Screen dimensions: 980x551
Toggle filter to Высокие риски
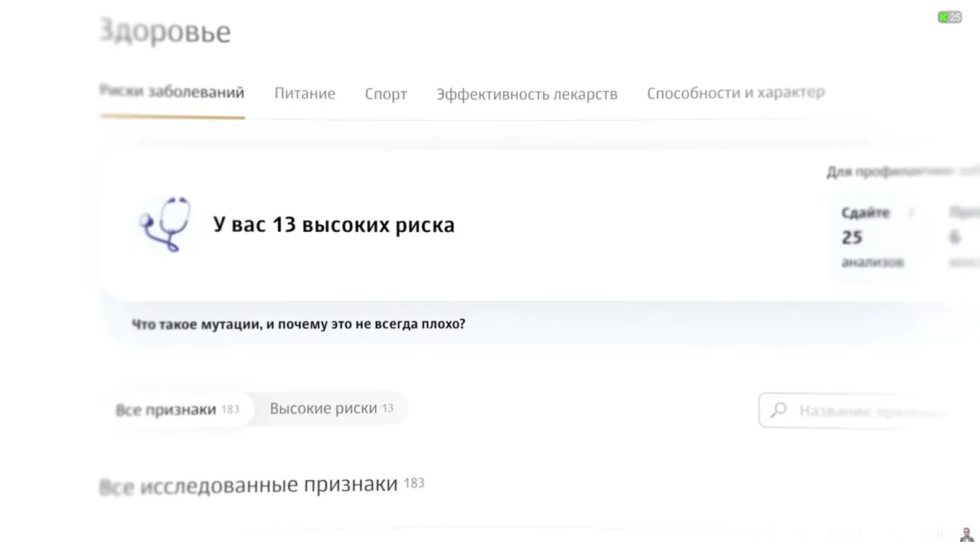(331, 409)
